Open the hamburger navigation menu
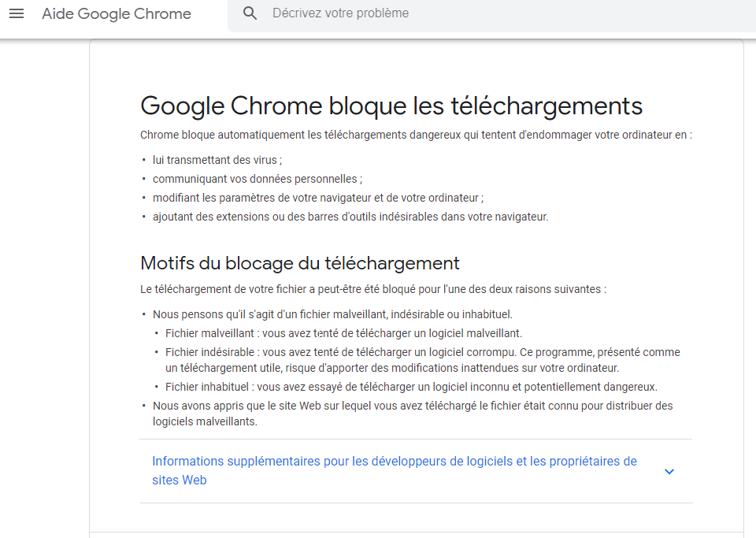 point(17,13)
